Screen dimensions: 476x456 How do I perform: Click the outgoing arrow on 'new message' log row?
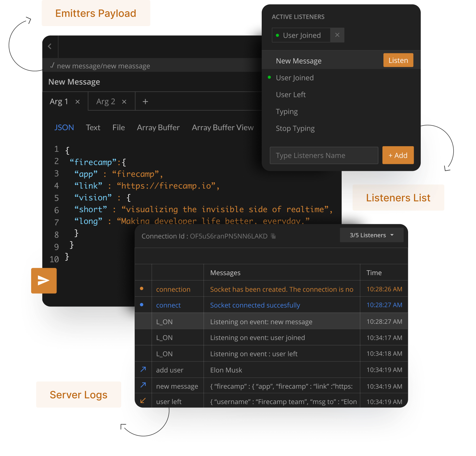pos(143,386)
